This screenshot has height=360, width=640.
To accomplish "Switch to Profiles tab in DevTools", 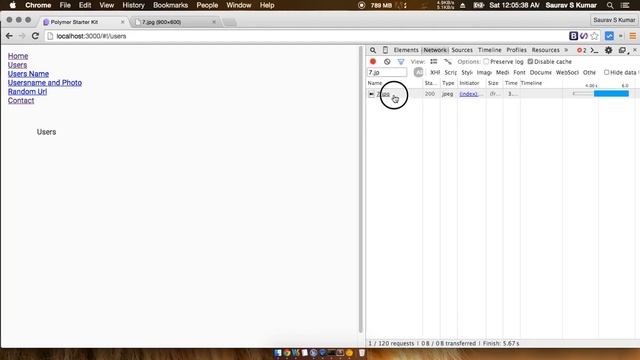I will 516,50.
